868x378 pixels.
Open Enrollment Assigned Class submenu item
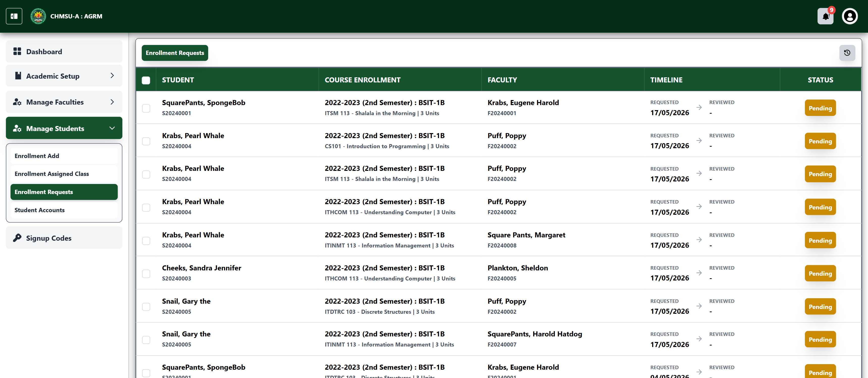pos(64,174)
